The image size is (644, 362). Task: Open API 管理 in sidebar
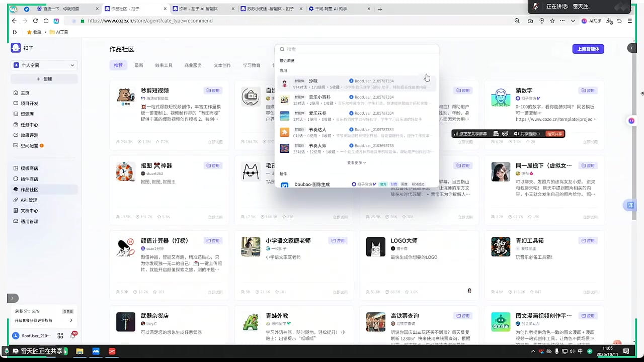click(x=29, y=200)
